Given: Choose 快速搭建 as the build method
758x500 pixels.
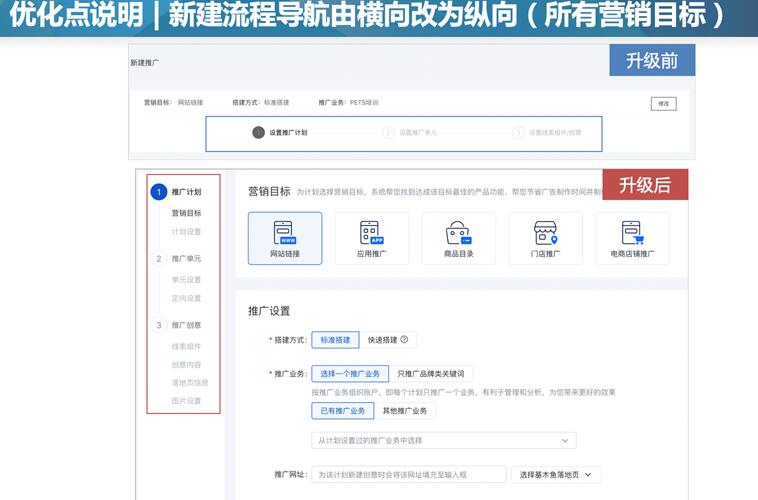Looking at the screenshot, I should [x=388, y=340].
